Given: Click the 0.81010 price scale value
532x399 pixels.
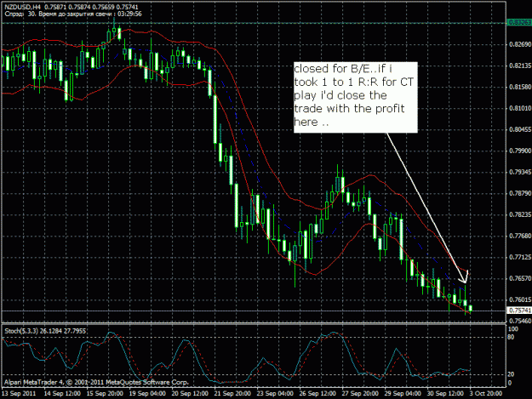Looking at the screenshot, I should point(519,108).
